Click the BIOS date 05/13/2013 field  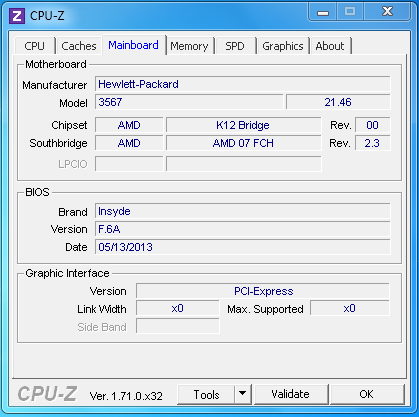243,247
